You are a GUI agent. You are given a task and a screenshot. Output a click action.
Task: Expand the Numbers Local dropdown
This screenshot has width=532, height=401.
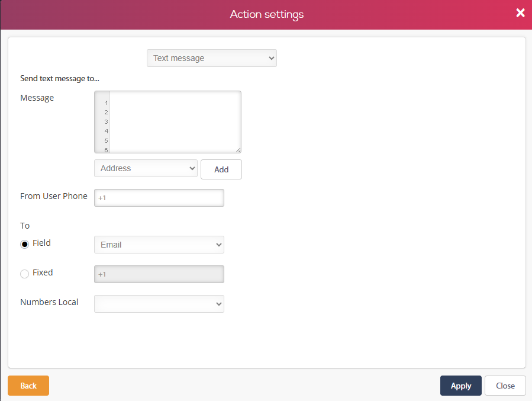[x=159, y=304]
